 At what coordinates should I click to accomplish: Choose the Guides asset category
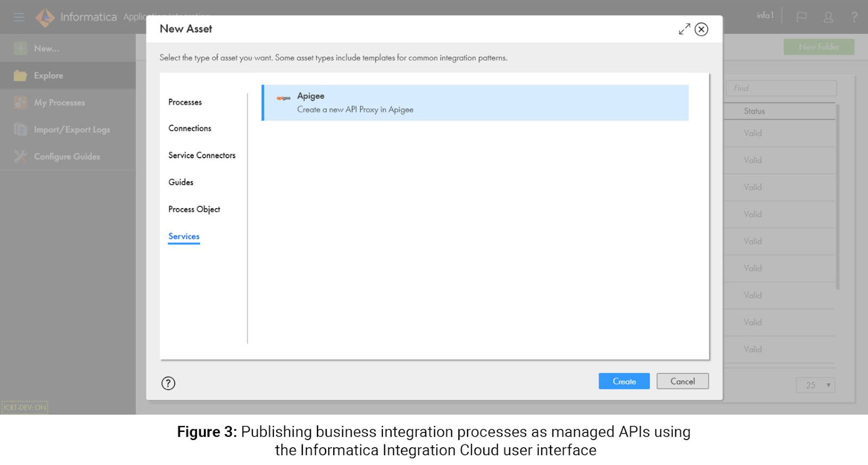click(181, 183)
